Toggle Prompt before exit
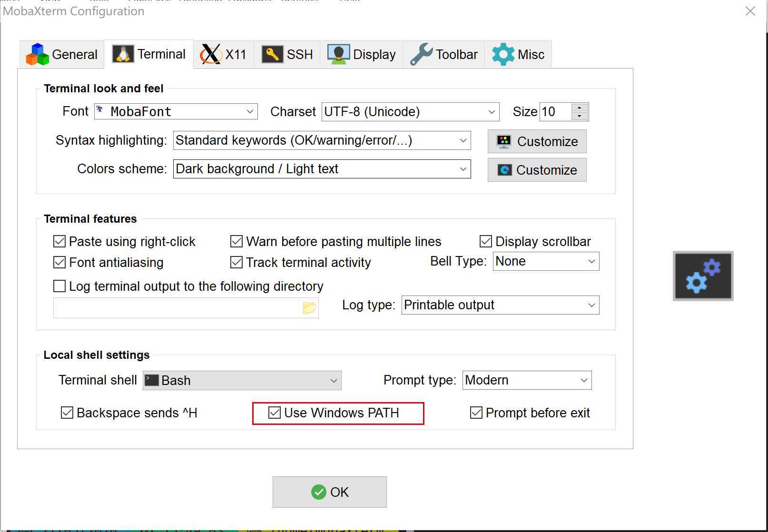This screenshot has height=532, width=768. point(476,413)
